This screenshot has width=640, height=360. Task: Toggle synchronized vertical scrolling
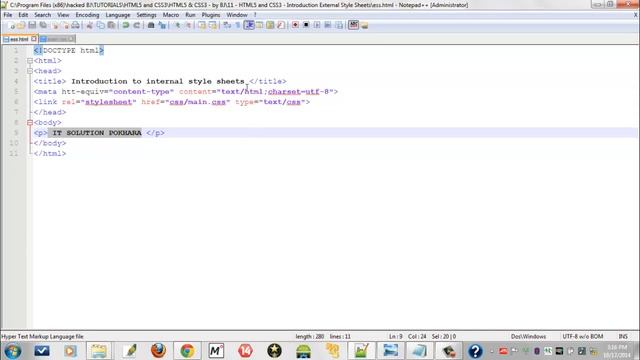click(202, 25)
